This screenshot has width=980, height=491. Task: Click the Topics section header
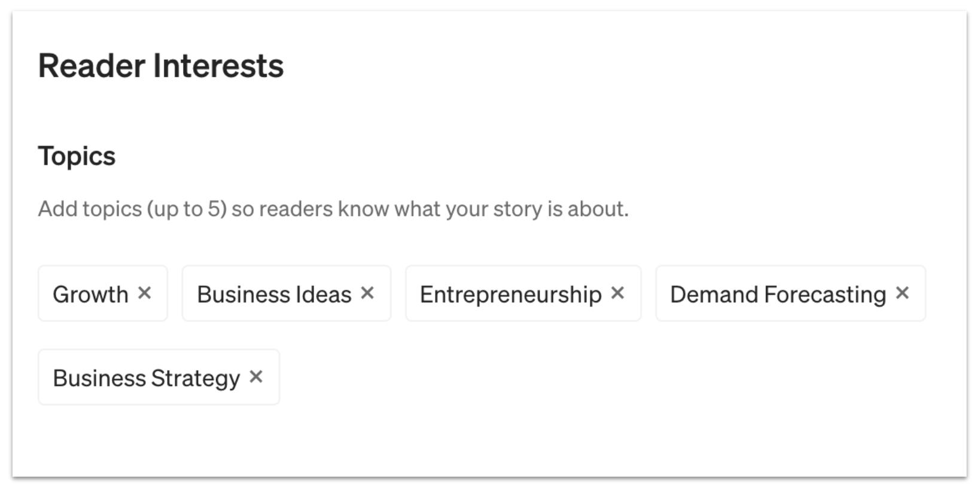pos(78,156)
